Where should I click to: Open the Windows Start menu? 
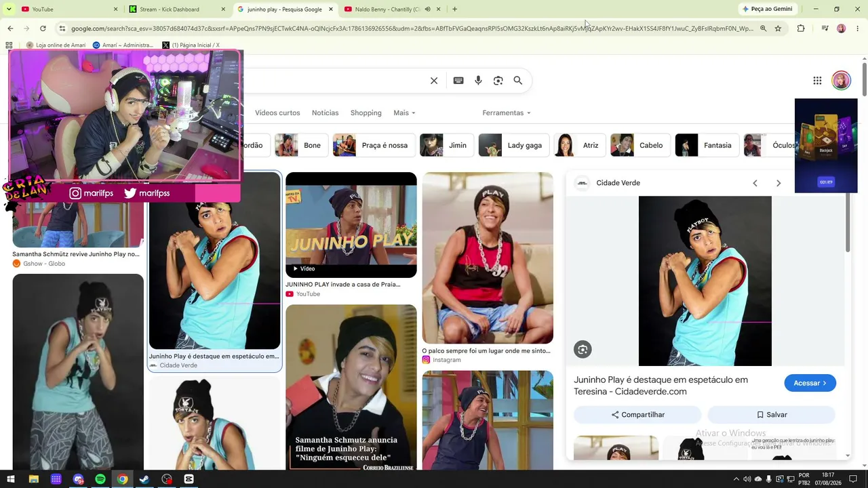click(x=11, y=479)
